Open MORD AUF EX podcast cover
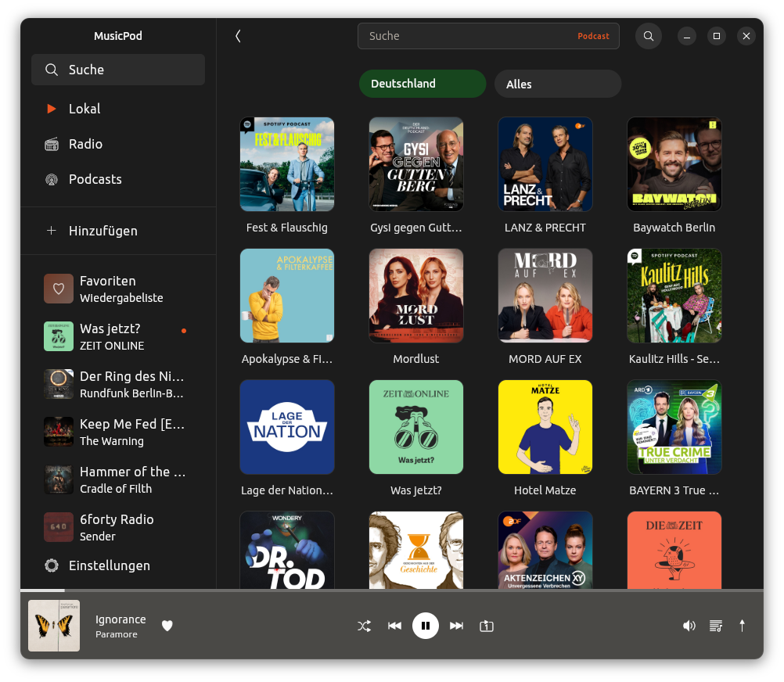The height and width of the screenshot is (682, 784). (x=545, y=296)
